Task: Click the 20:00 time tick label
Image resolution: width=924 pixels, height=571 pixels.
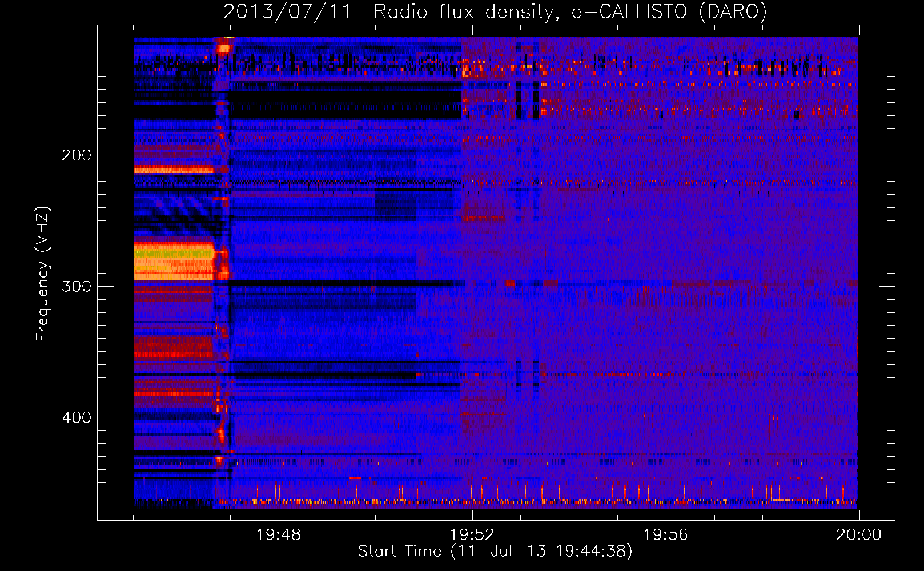Action: click(x=859, y=535)
